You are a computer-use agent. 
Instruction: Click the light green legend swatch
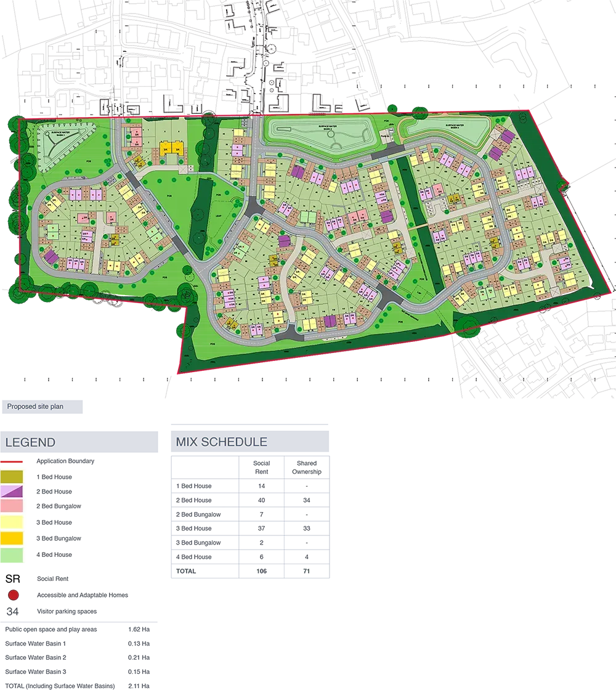[12, 557]
